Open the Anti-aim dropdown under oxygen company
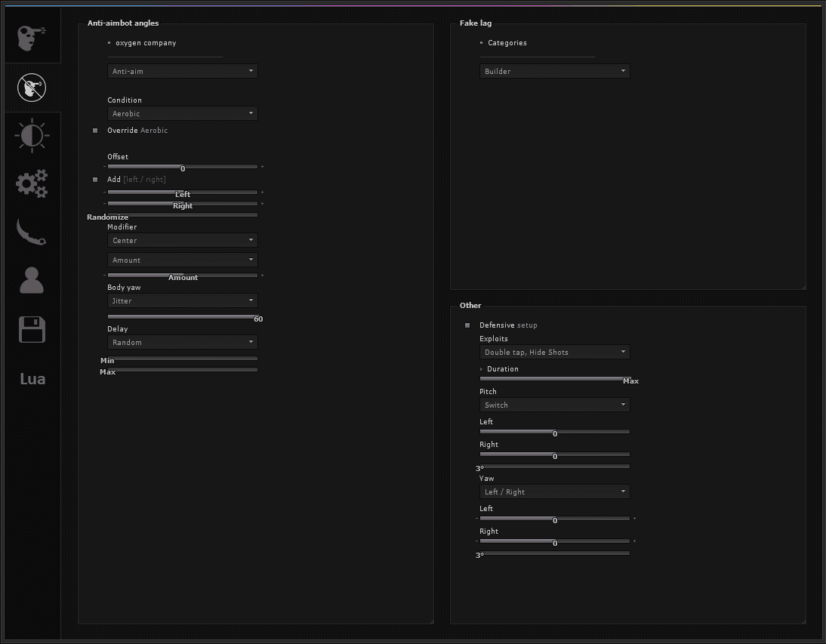Screen dimensions: 826x644 tap(182, 71)
